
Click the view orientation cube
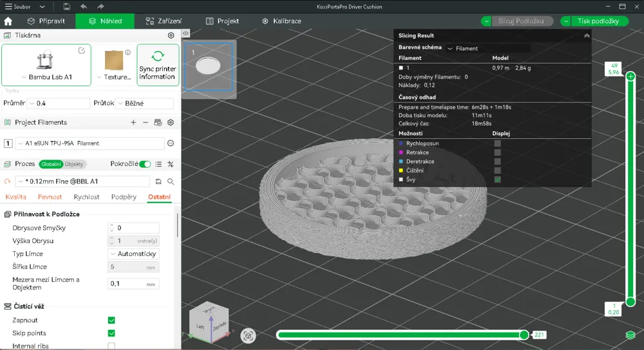pyautogui.click(x=210, y=322)
